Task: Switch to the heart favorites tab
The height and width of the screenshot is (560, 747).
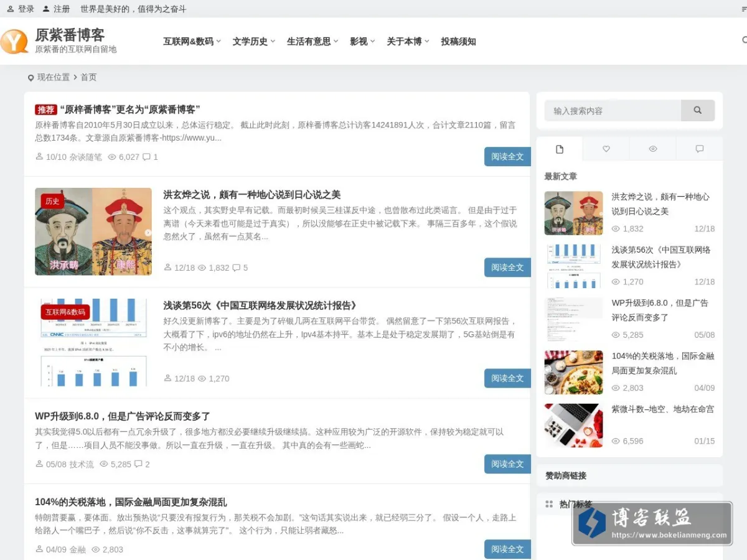Action: point(606,149)
